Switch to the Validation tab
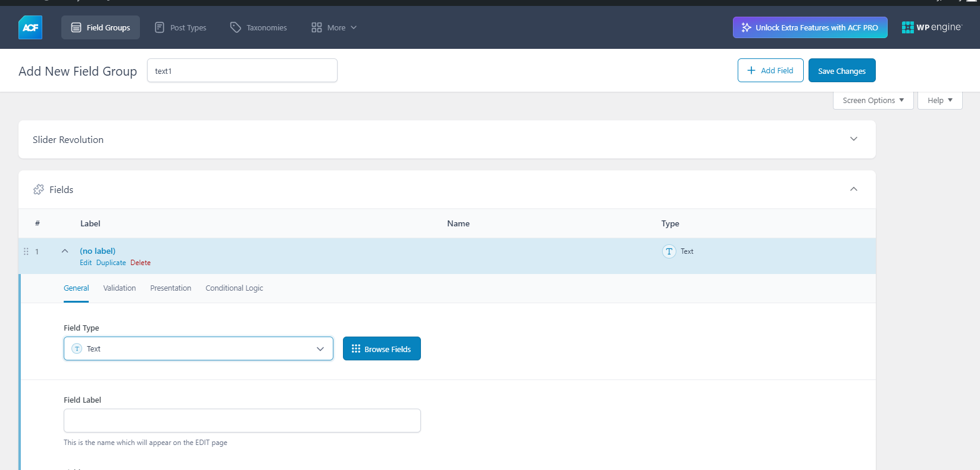The height and width of the screenshot is (470, 980). click(x=119, y=288)
